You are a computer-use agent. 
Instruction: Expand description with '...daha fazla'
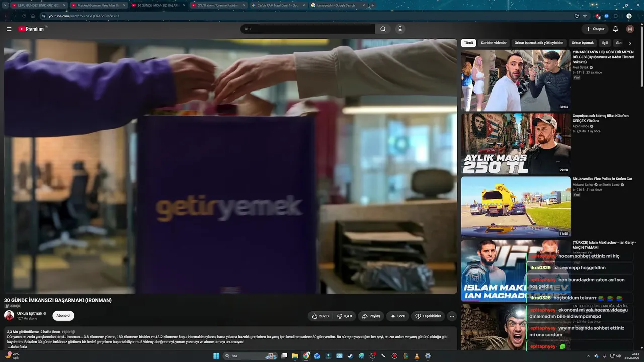click(17, 347)
